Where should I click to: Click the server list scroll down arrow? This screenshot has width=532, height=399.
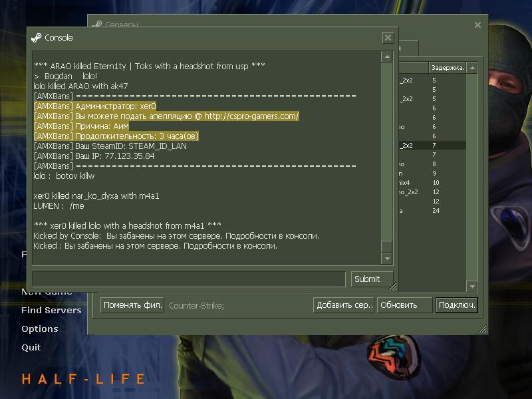[x=472, y=287]
